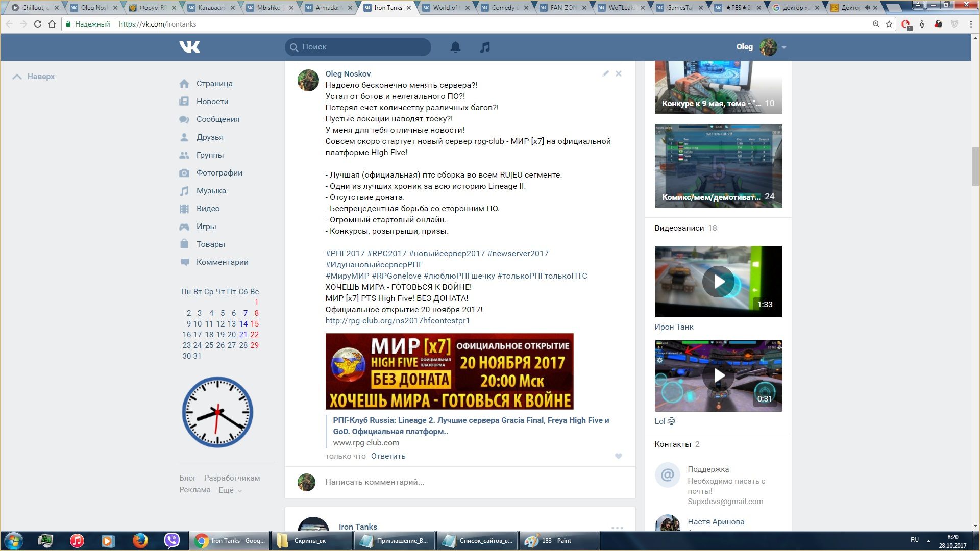Go to Сообщения in sidebar

pos(217,119)
